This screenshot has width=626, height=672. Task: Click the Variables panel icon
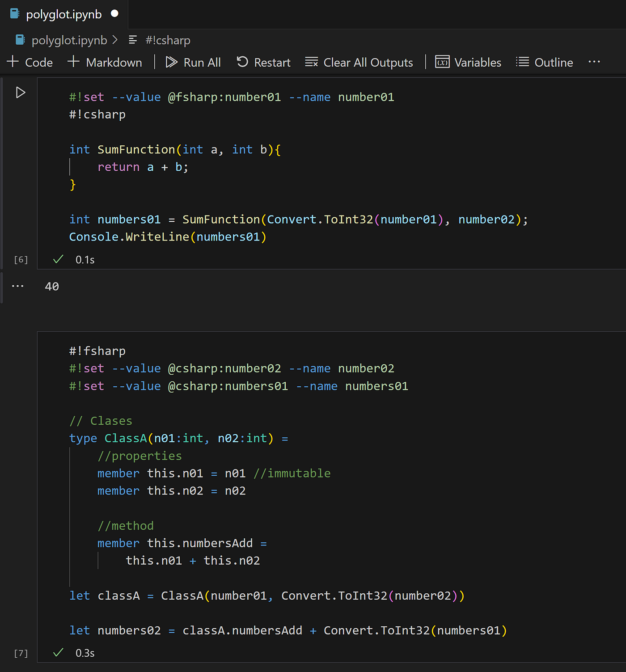tap(442, 62)
